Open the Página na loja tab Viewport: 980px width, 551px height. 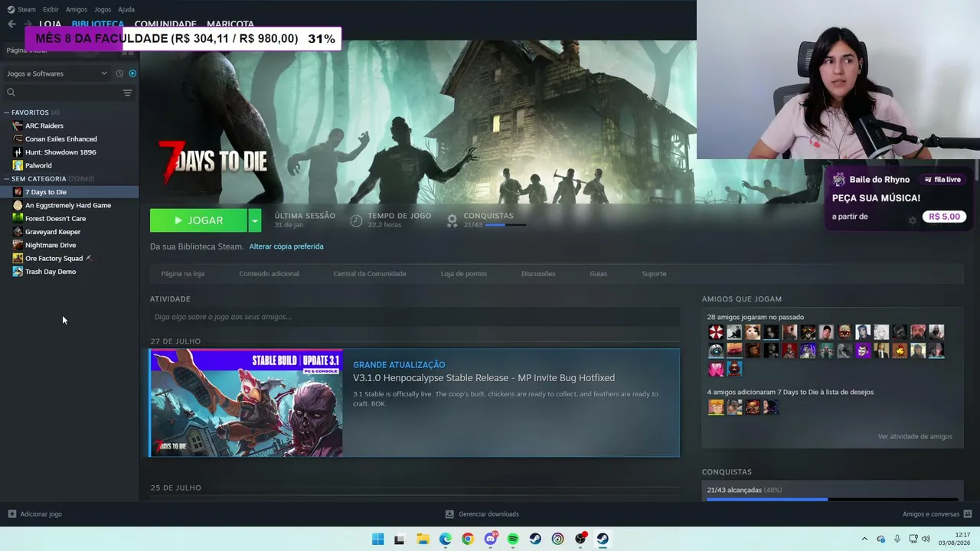click(x=183, y=274)
